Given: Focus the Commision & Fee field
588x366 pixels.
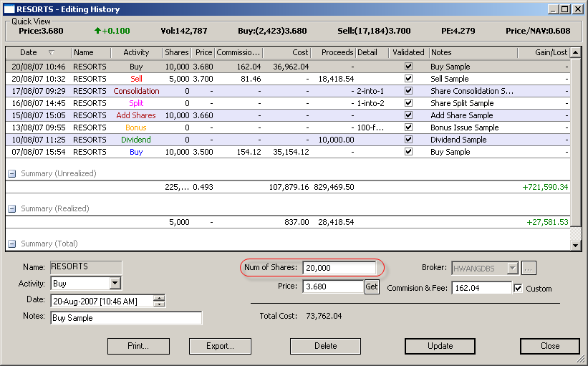Looking at the screenshot, I should click(x=481, y=288).
